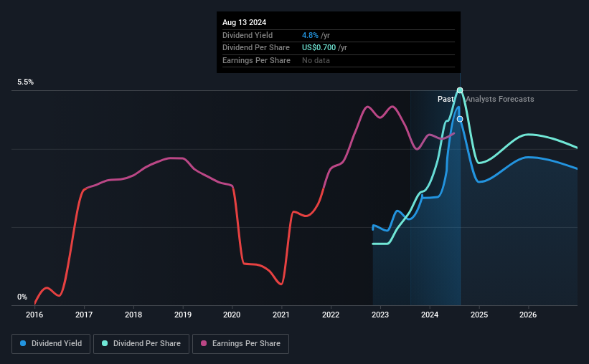Click the 0% y-axis label
This screenshot has height=364, width=589.
pyautogui.click(x=22, y=297)
